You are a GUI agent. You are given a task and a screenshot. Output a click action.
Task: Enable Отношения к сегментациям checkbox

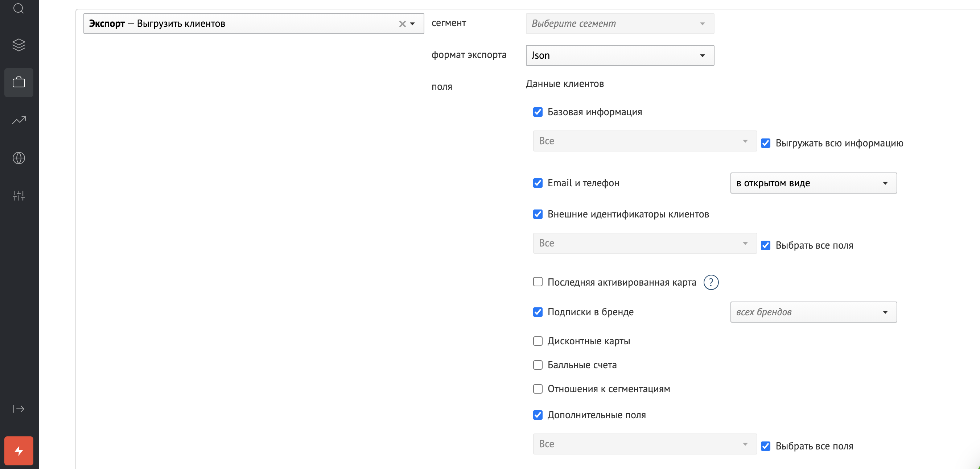coord(538,389)
